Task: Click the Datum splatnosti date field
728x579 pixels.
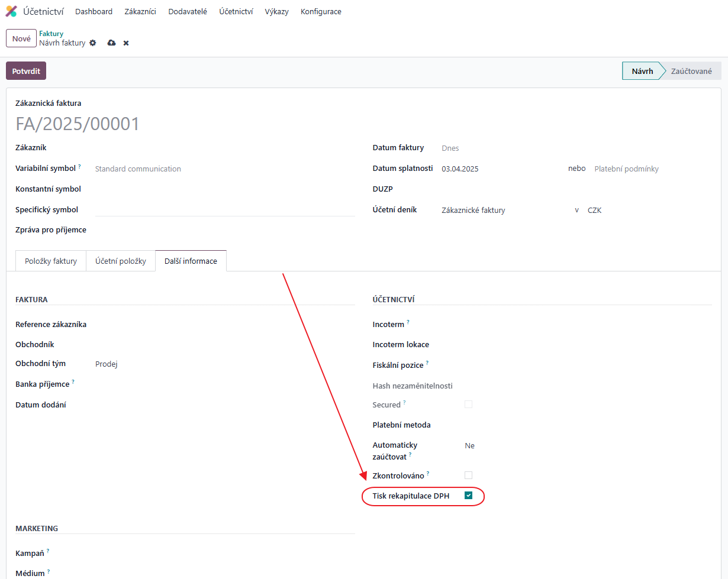Action: pyautogui.click(x=497, y=169)
